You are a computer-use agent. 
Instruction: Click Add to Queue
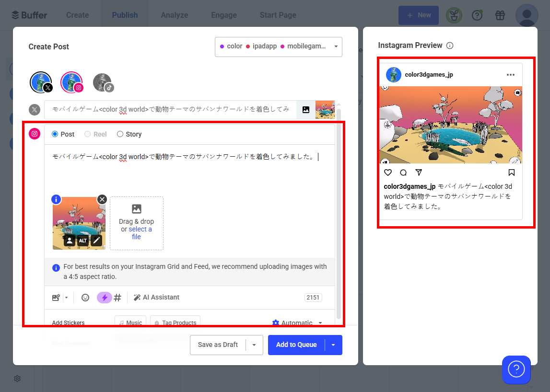(x=296, y=345)
